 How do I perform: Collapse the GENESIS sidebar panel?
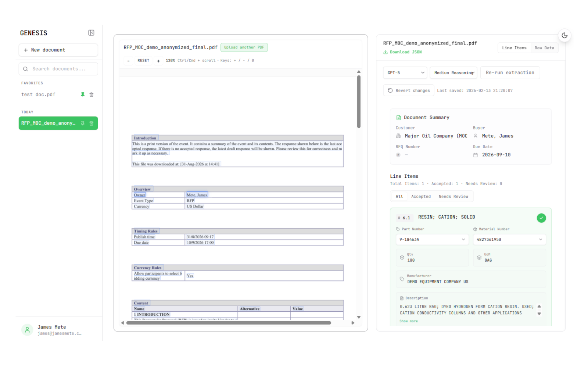point(91,33)
